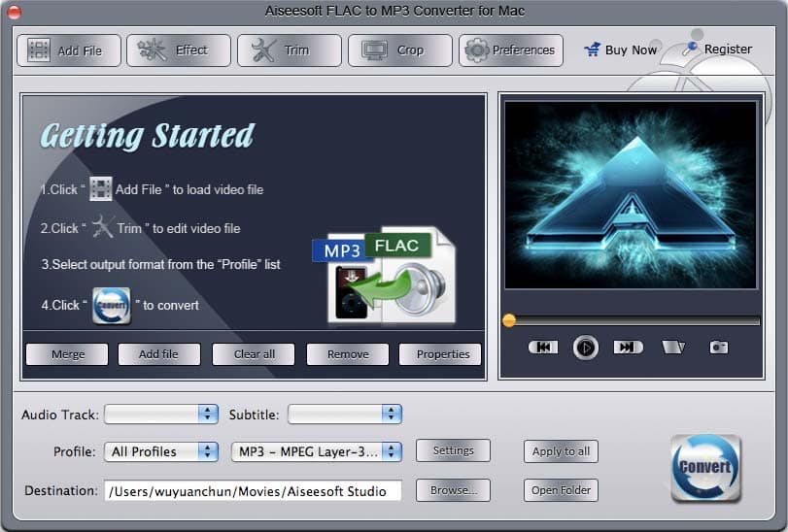Open profile Settings
788x532 pixels.
(454, 450)
